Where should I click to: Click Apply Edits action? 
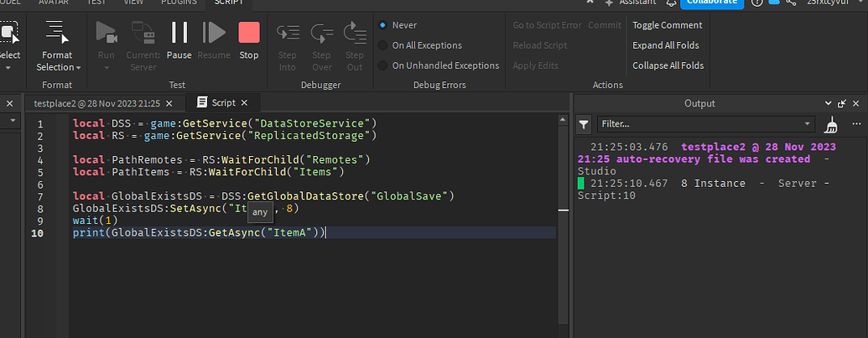pyautogui.click(x=535, y=65)
